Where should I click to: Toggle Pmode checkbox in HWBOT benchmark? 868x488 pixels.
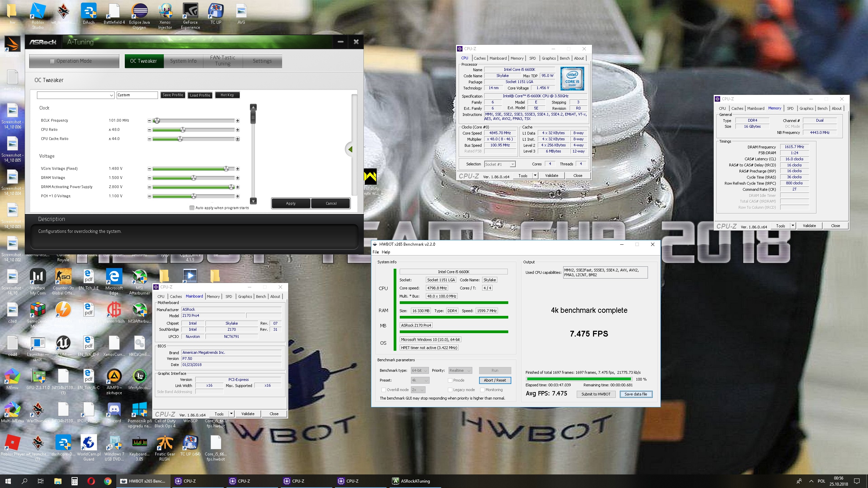(450, 380)
